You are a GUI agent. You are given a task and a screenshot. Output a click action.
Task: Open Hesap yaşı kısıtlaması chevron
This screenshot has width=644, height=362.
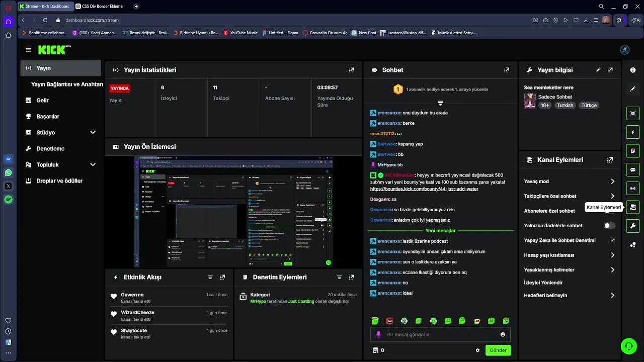click(612, 255)
